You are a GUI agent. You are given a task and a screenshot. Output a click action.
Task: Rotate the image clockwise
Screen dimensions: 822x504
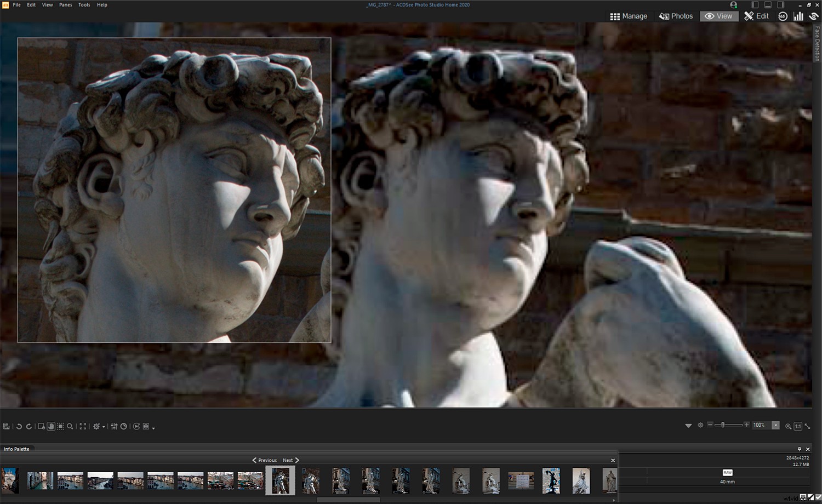tap(29, 426)
